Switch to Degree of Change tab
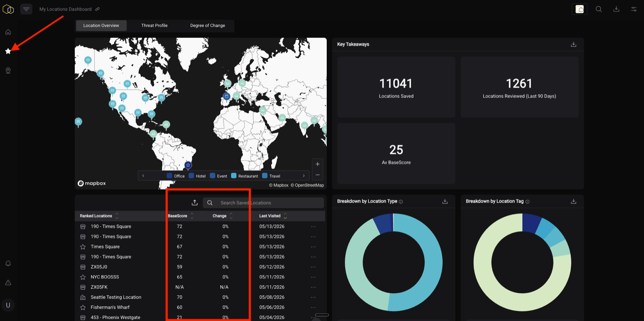This screenshot has height=321, width=644. click(207, 25)
